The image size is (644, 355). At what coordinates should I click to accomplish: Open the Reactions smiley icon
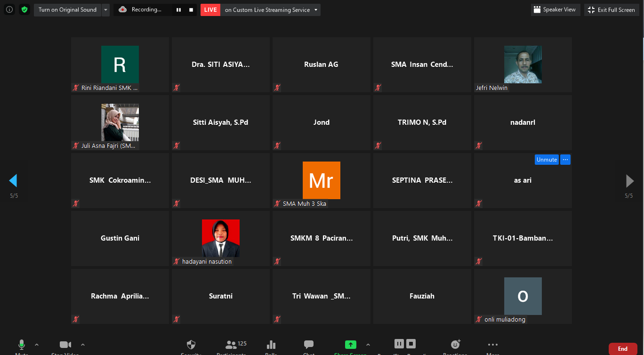tap(455, 345)
